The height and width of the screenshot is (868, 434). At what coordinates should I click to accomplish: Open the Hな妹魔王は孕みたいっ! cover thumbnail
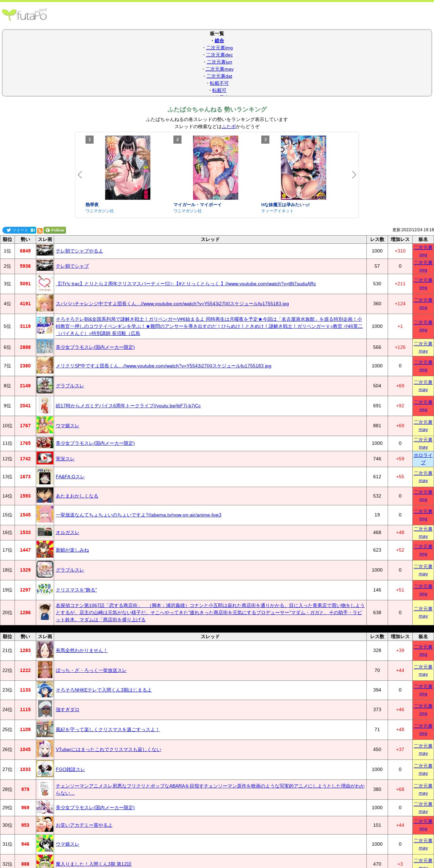[x=304, y=168]
